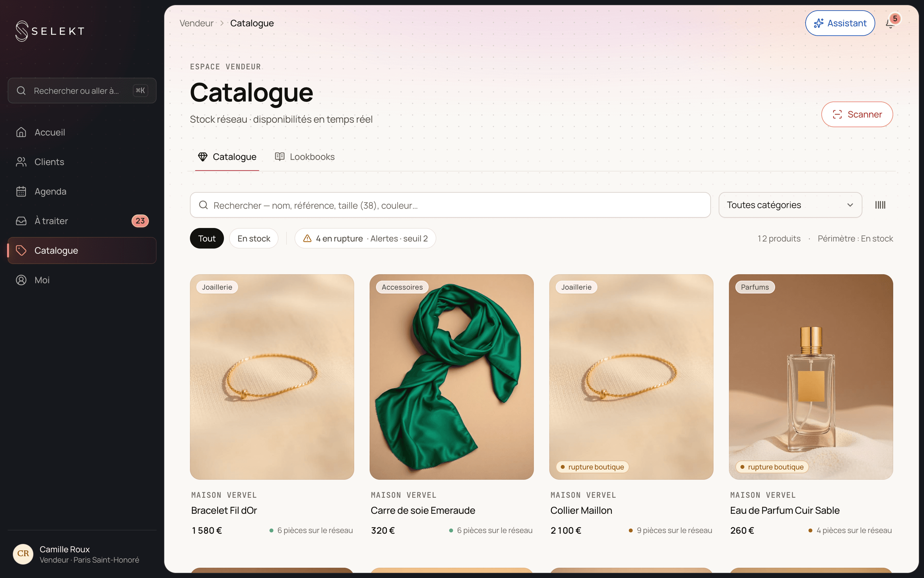Open the Carre de soie Emeraude image
The height and width of the screenshot is (578, 924).
(452, 377)
